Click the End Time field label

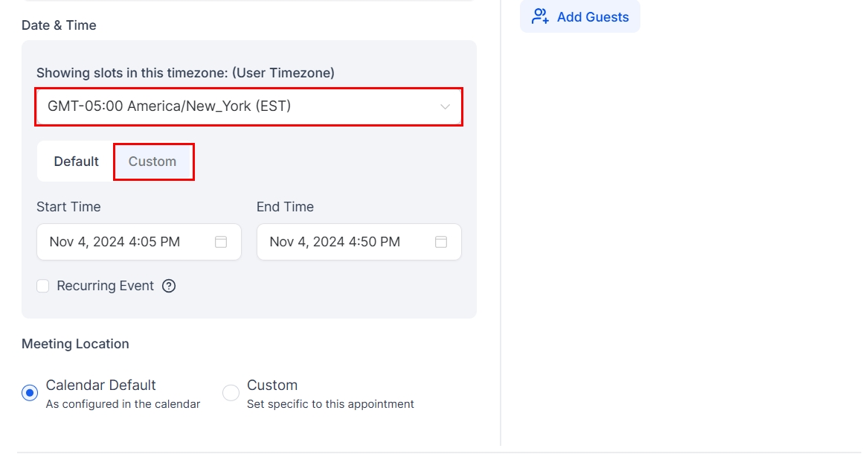point(285,207)
